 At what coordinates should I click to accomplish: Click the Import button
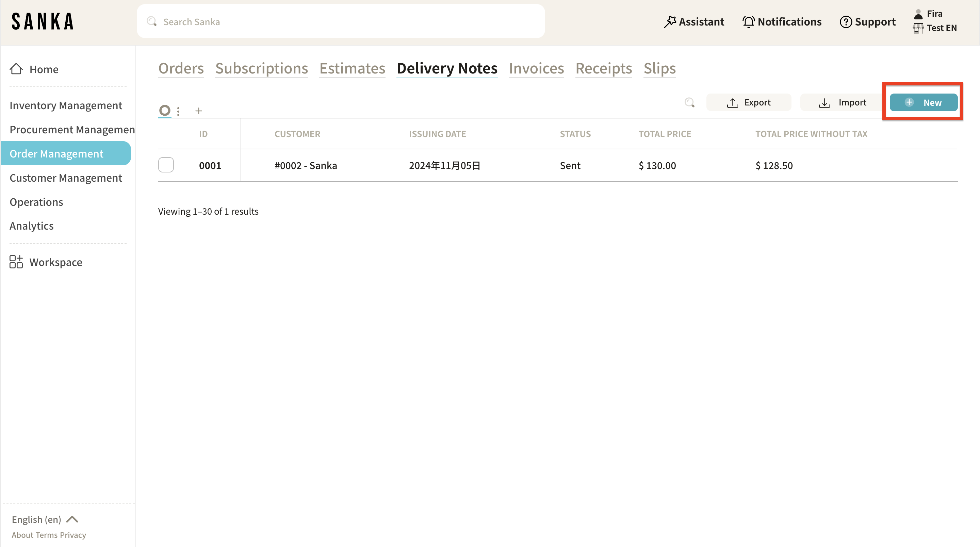pyautogui.click(x=842, y=102)
